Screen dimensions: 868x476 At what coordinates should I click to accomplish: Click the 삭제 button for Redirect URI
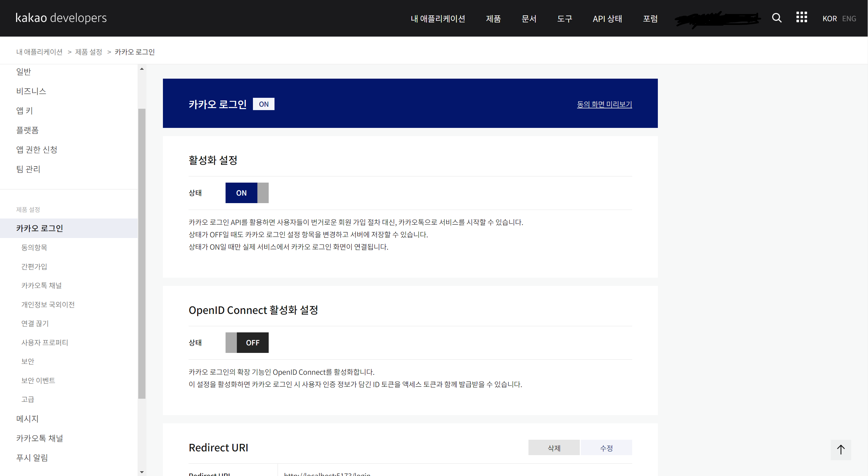(x=554, y=448)
